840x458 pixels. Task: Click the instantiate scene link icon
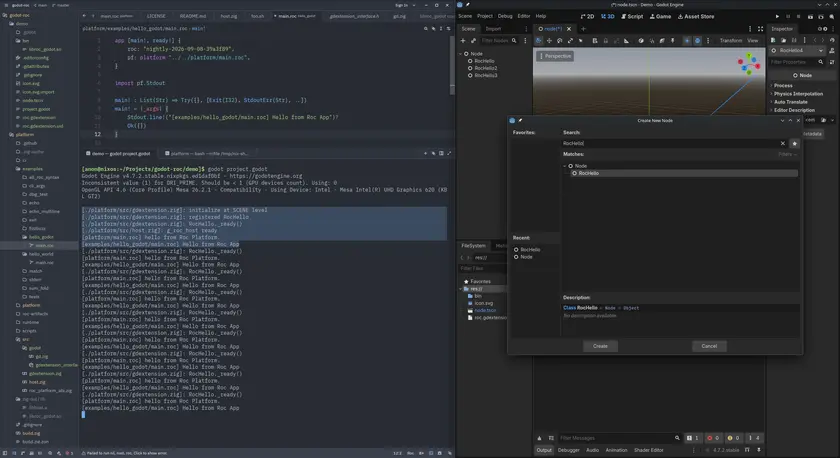pyautogui.click(x=473, y=41)
